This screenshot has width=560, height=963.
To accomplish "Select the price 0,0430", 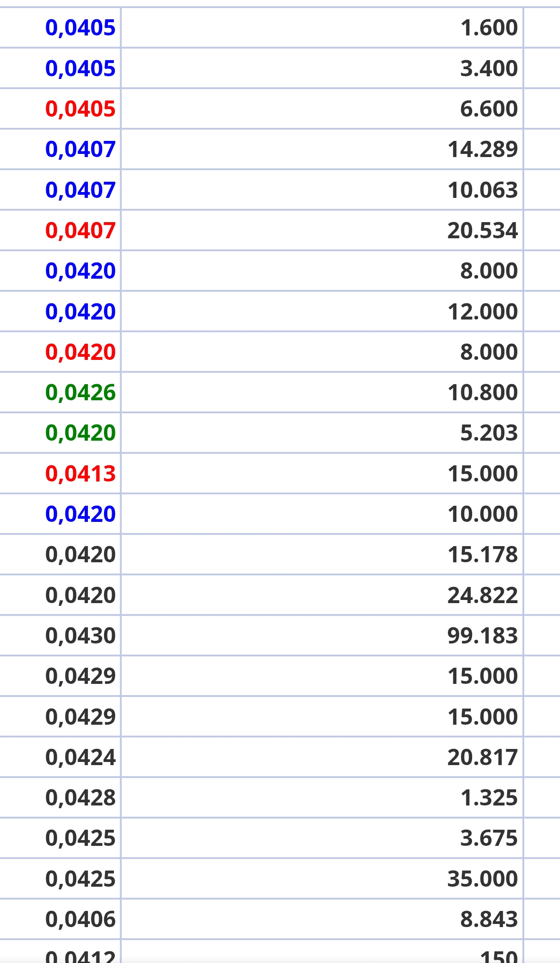I will point(80,636).
